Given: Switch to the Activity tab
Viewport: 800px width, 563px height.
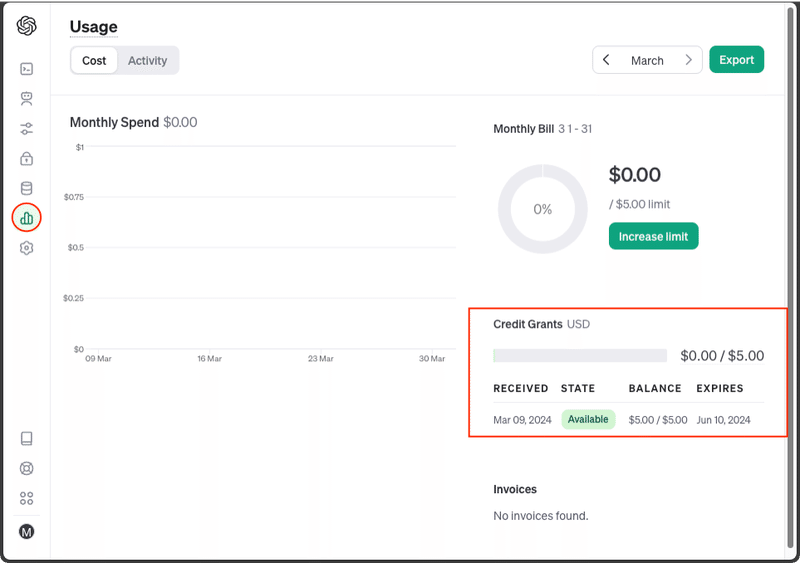Looking at the screenshot, I should 148,60.
